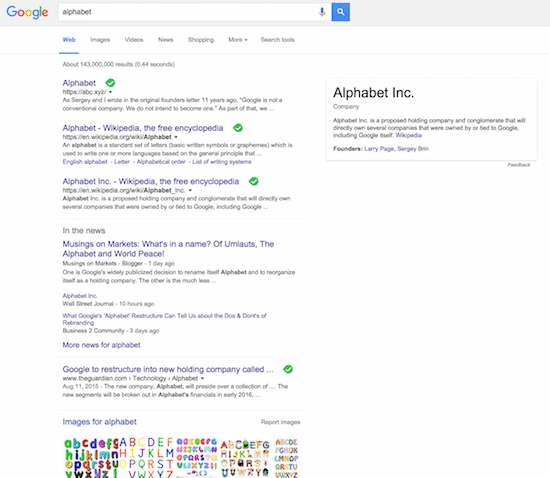Click green checkmark beside Alphabet - Wikipedia result
This screenshot has height=478, width=550.
pyautogui.click(x=238, y=128)
